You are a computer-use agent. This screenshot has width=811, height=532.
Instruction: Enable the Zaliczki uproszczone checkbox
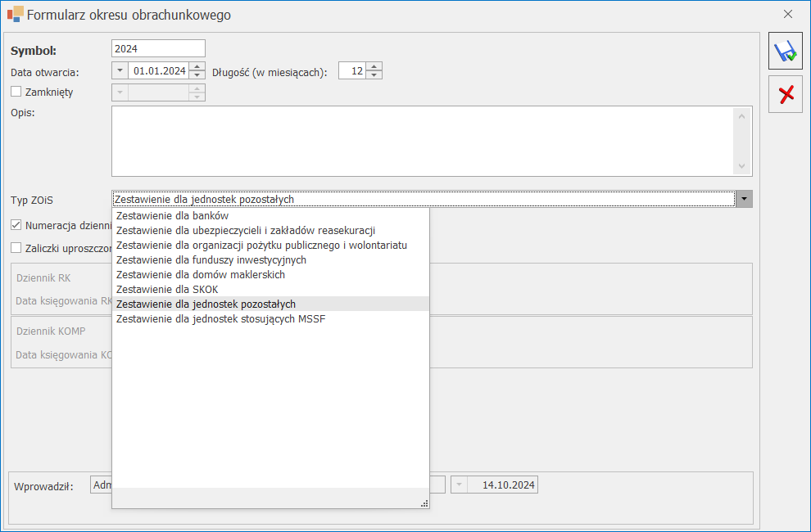[x=16, y=248]
